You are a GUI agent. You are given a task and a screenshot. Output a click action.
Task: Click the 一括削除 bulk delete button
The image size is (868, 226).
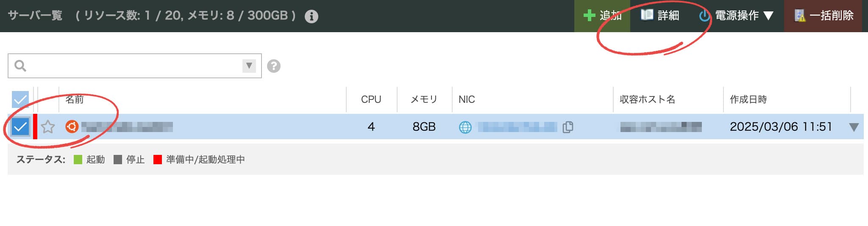point(823,16)
